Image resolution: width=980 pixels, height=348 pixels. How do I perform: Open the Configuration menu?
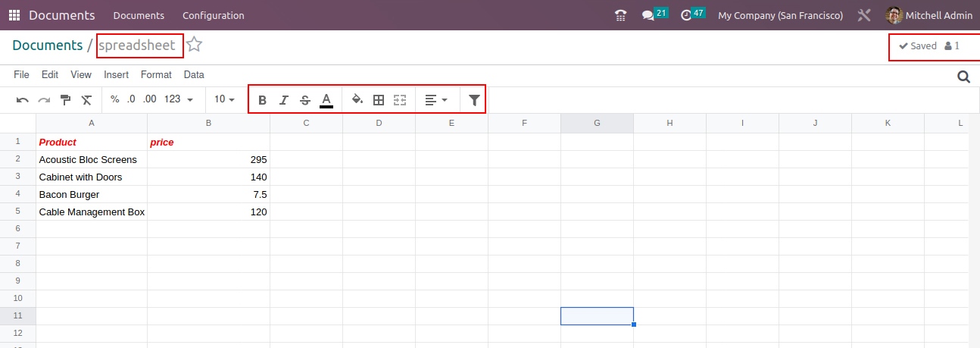[x=214, y=15]
